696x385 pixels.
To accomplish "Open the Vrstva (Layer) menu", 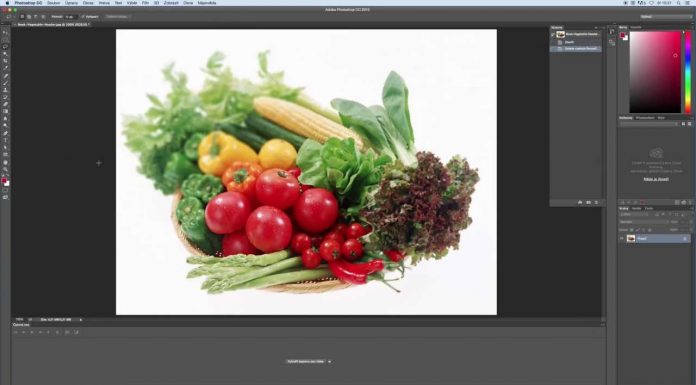I will point(104,3).
